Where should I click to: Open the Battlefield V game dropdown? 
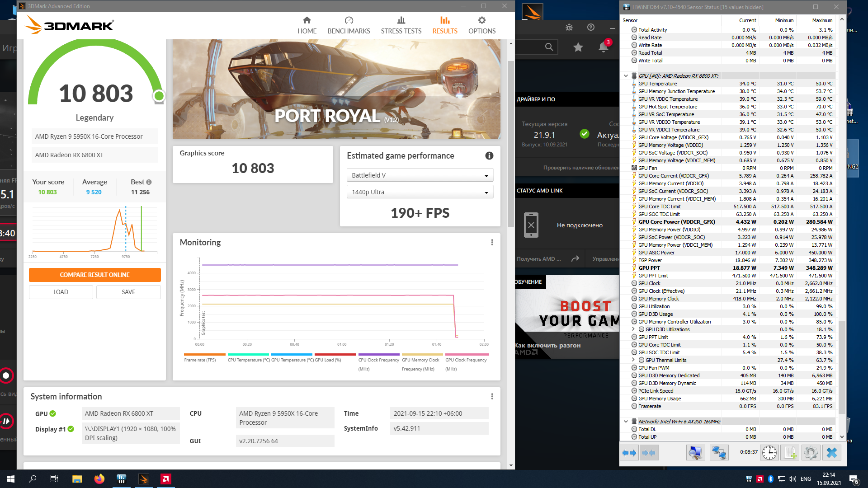point(420,175)
